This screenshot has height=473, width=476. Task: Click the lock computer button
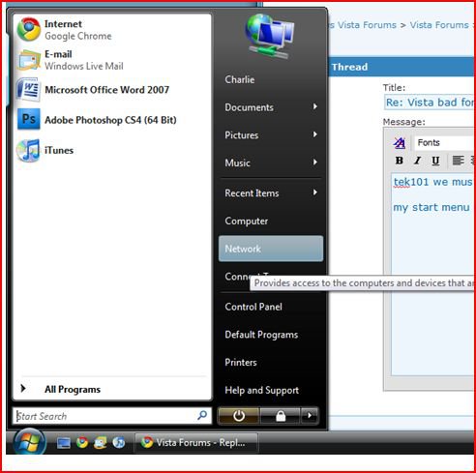[281, 416]
